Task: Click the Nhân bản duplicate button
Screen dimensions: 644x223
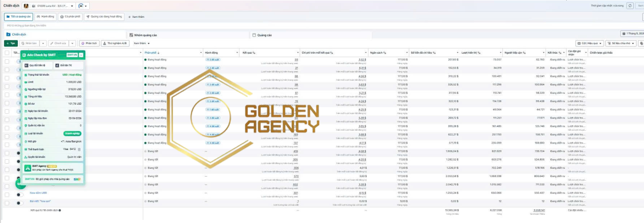Action: pos(30,43)
